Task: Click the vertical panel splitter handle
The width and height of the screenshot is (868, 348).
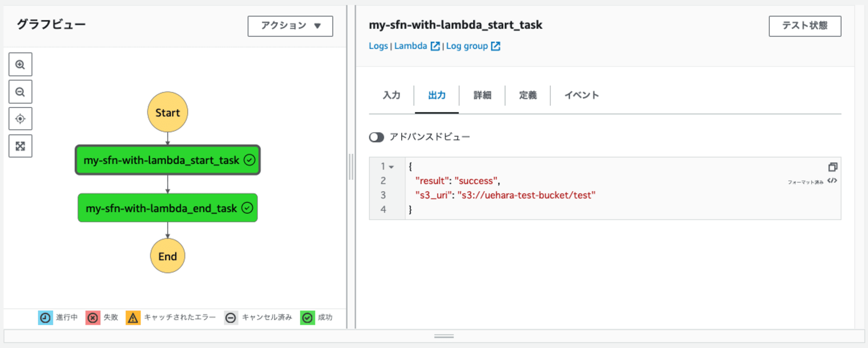Action: point(351,167)
